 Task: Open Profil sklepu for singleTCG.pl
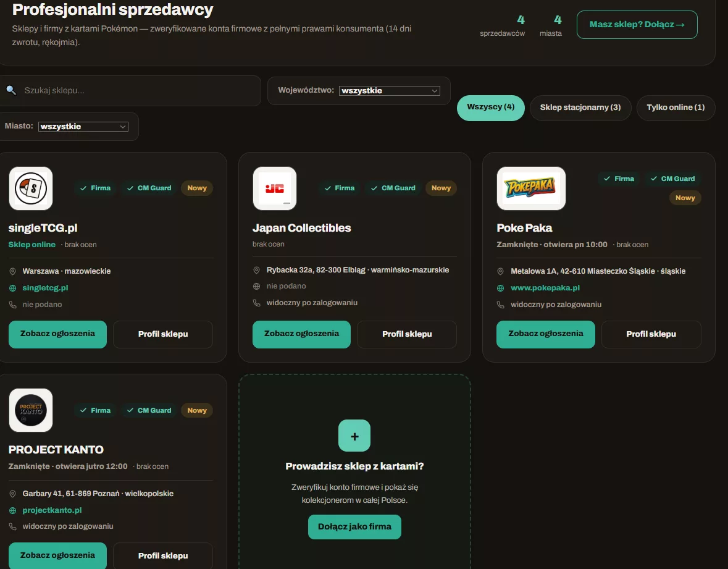pos(163,334)
